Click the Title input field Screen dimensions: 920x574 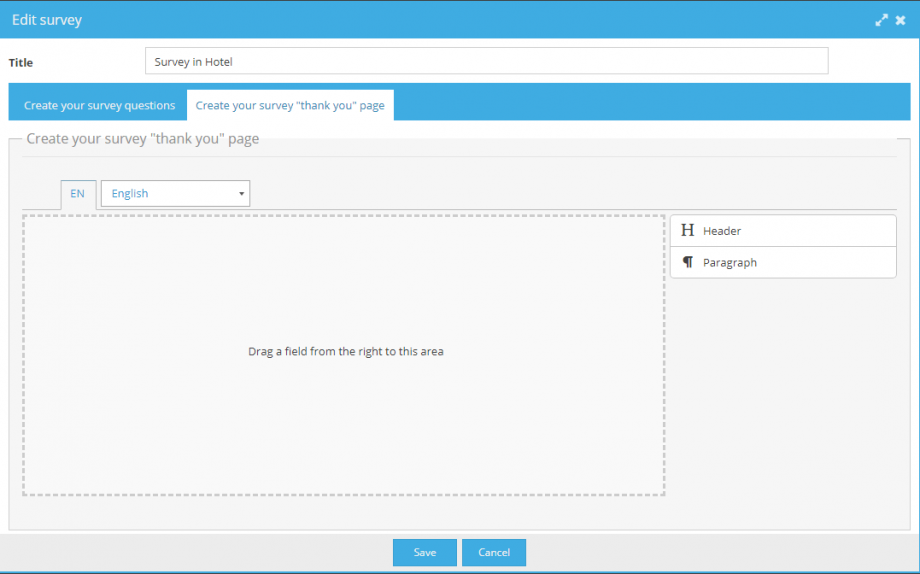[486, 61]
